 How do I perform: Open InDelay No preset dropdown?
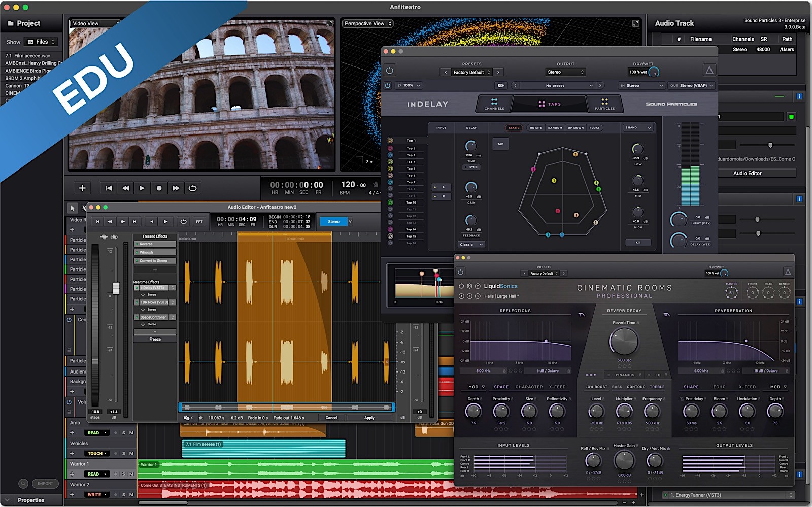557,85
